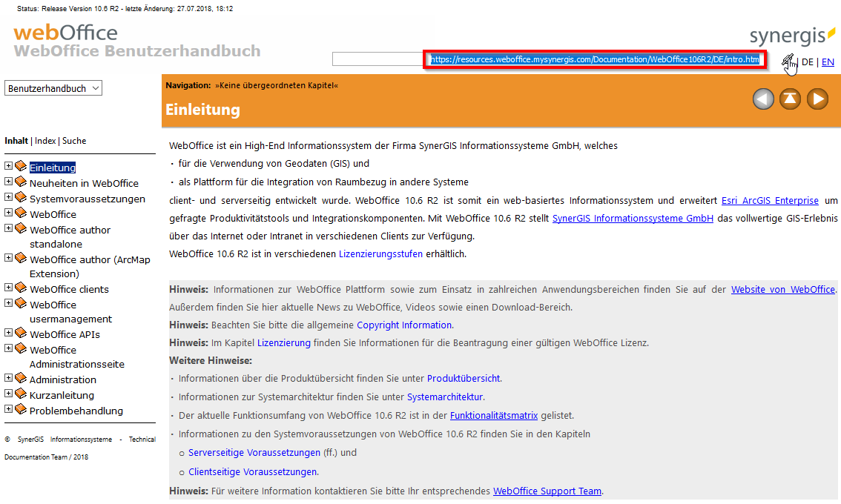The image size is (841, 504).
Task: Open the Copyright Information link
Action: click(404, 325)
